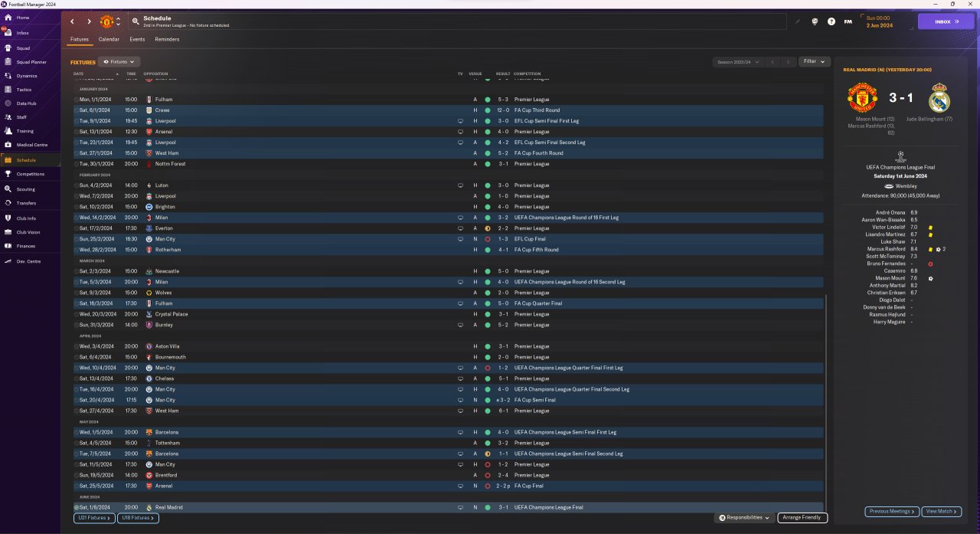
Task: Click the Previous Meetings button
Action: tap(892, 511)
